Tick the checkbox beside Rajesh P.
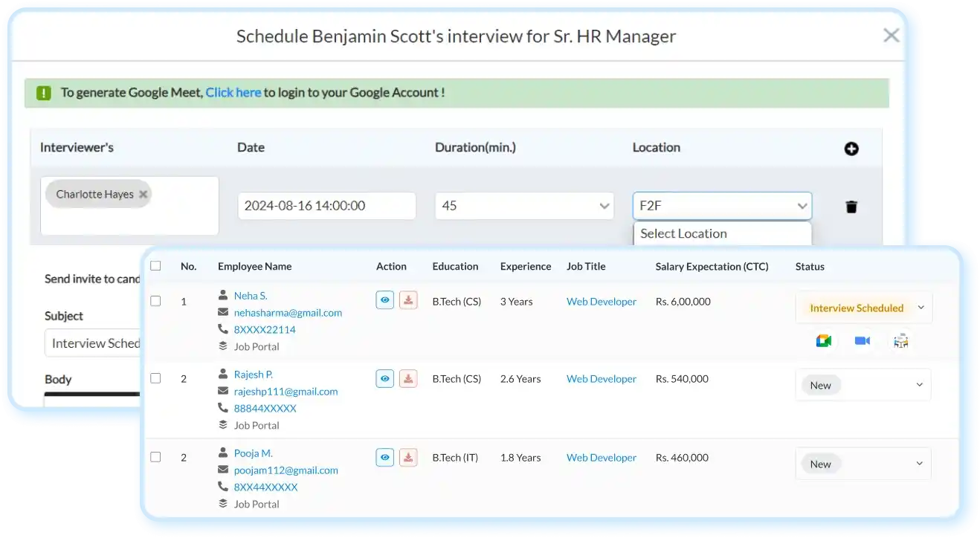This screenshot has height=538, width=980. [155, 377]
